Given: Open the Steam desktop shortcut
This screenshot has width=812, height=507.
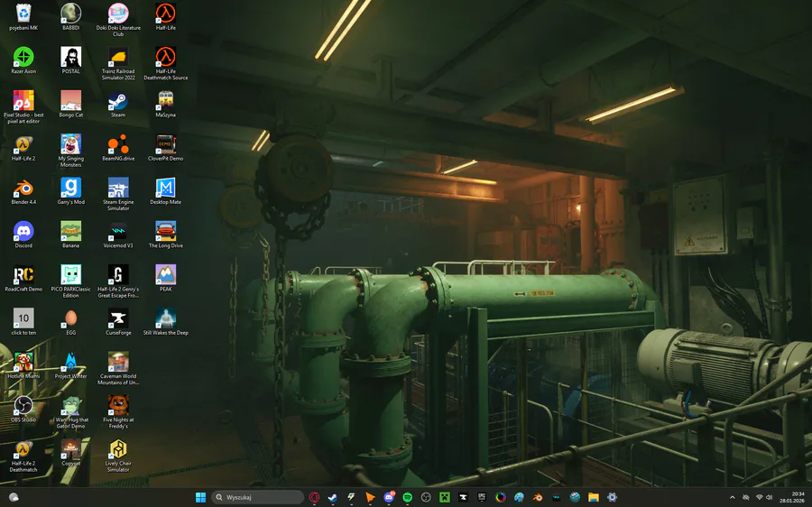Looking at the screenshot, I should click(118, 104).
